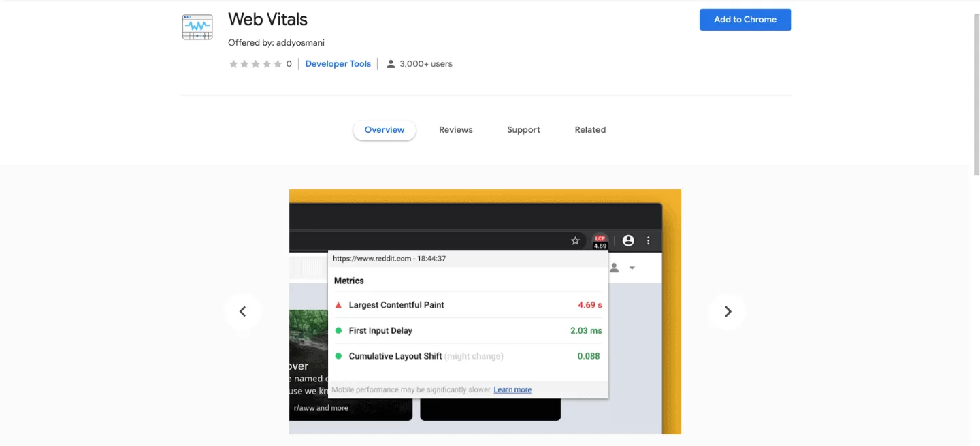This screenshot has width=980, height=446.
Task: Click the '0.088' value
Action: [589, 356]
